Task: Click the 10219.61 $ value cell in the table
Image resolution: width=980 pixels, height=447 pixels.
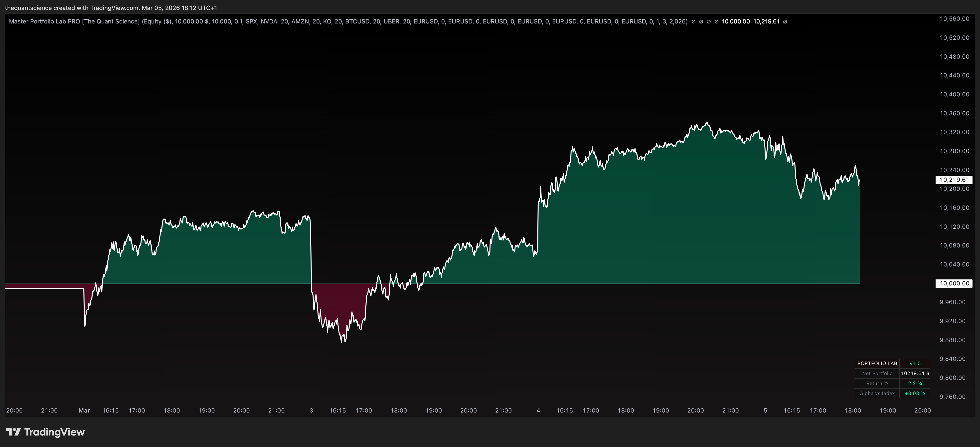Action: click(915, 373)
